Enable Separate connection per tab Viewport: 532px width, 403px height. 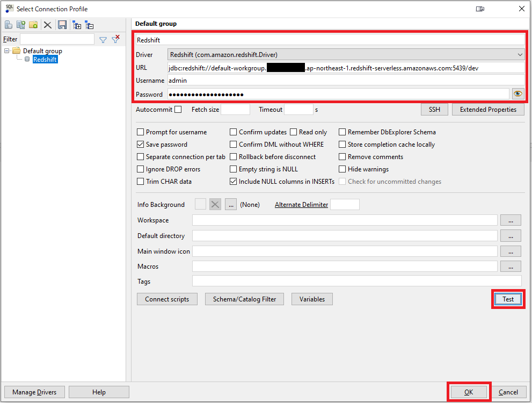[x=140, y=156]
